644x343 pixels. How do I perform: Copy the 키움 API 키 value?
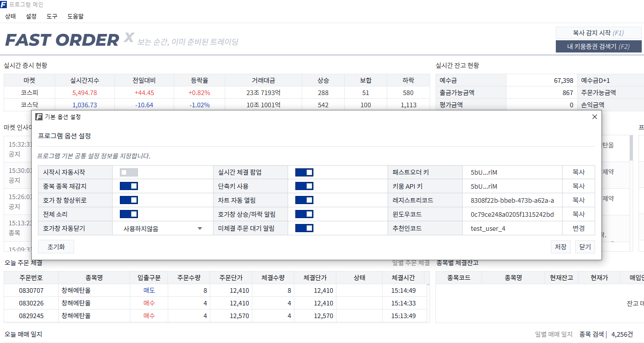(x=578, y=186)
